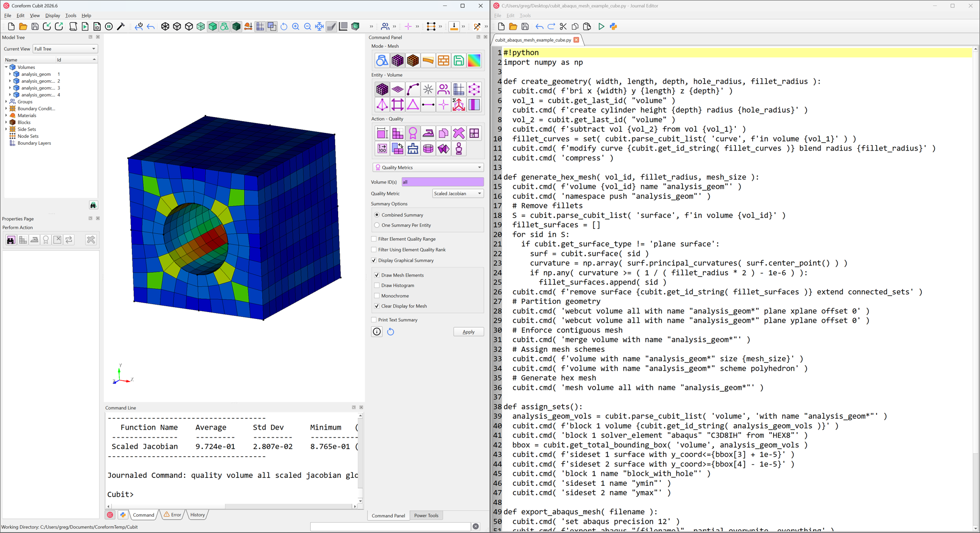This screenshot has height=533, width=980.
Task: Toggle Draw Mesh Elements checkbox
Action: pyautogui.click(x=377, y=275)
